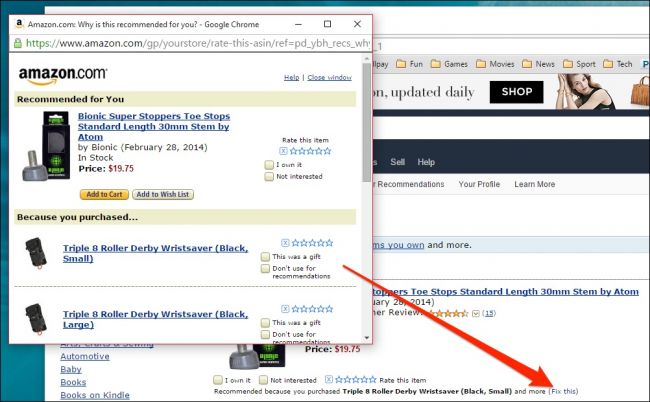
Task: Open the Movies bookmark folder
Action: (x=495, y=64)
